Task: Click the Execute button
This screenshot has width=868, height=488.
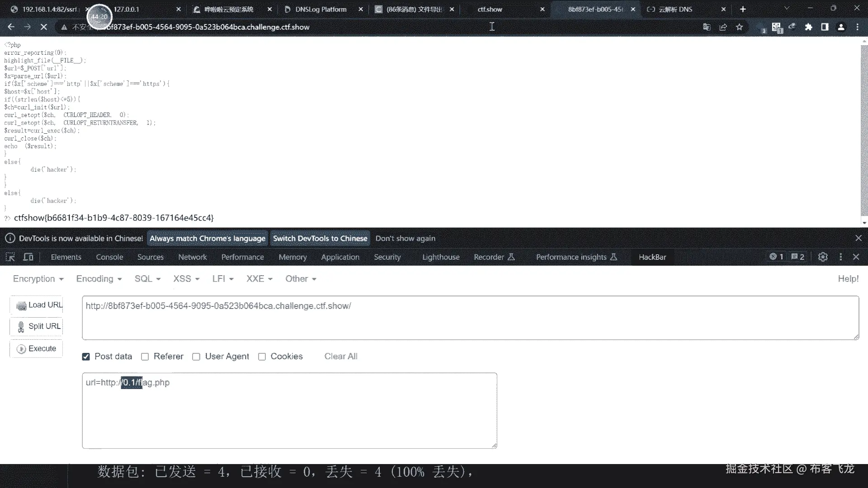Action: pyautogui.click(x=37, y=348)
